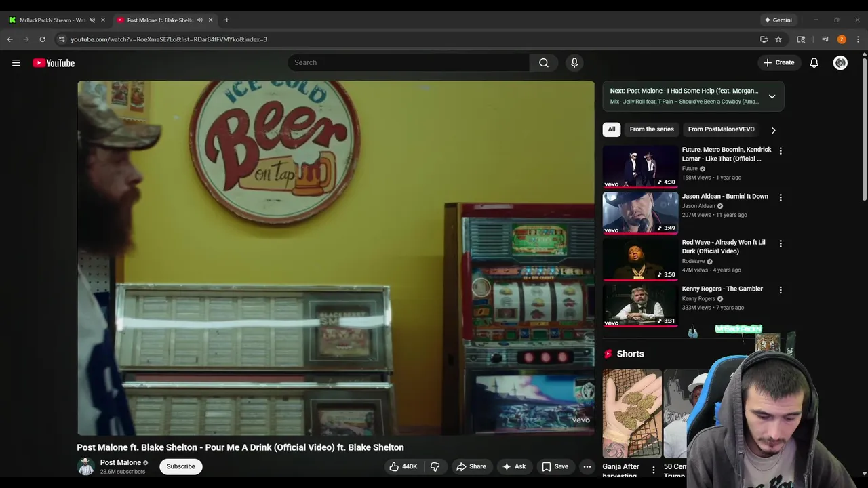The image size is (868, 488).
Task: Open the browser extensions icon
Action: [801, 39]
